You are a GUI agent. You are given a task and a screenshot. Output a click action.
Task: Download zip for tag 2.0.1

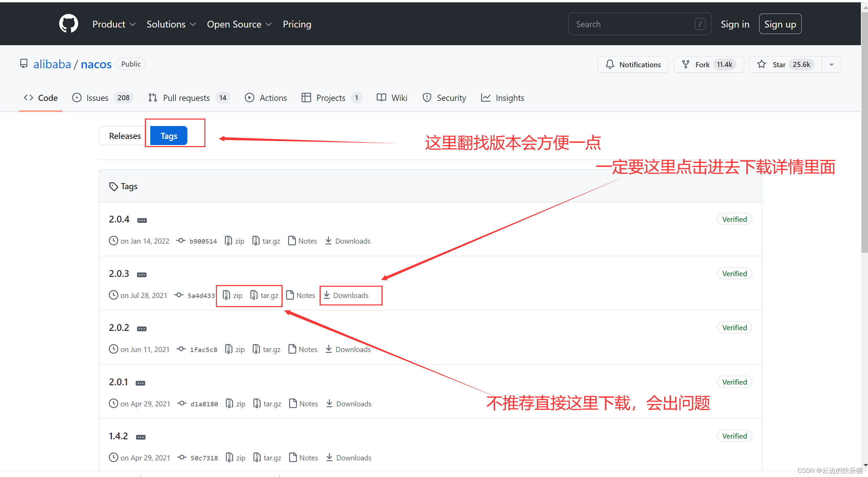(x=236, y=404)
